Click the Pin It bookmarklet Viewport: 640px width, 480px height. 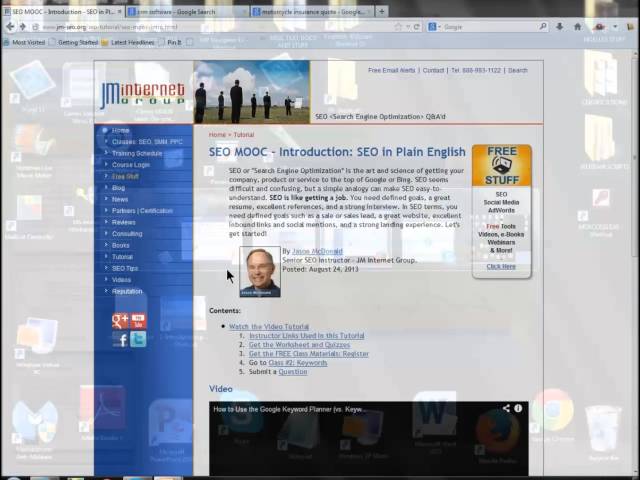170,42
